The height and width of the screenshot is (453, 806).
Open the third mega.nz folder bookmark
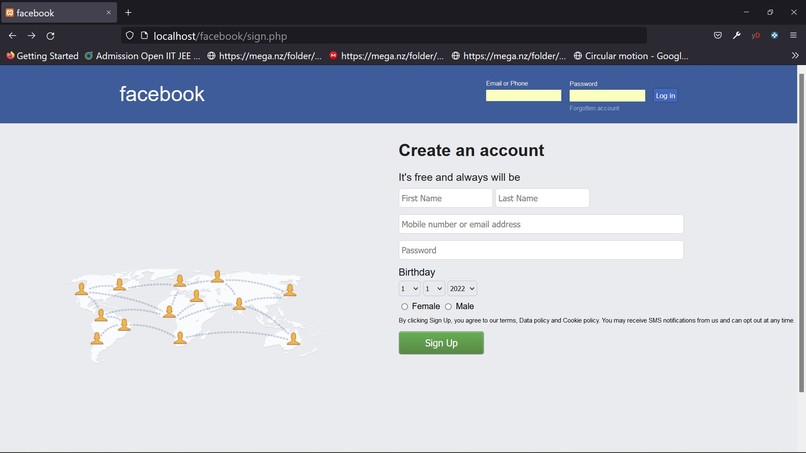point(508,56)
